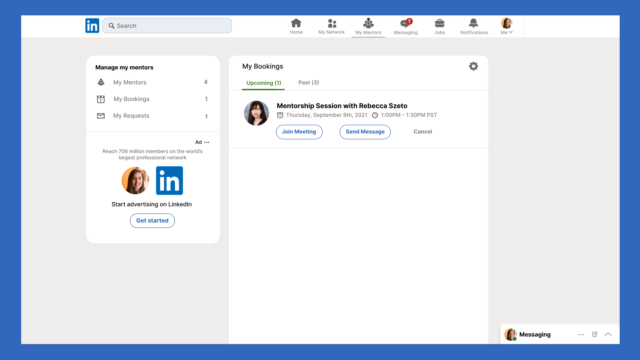Image resolution: width=640 pixels, height=360 pixels.
Task: Open Messaging panel options ellipsis
Action: [x=581, y=334]
